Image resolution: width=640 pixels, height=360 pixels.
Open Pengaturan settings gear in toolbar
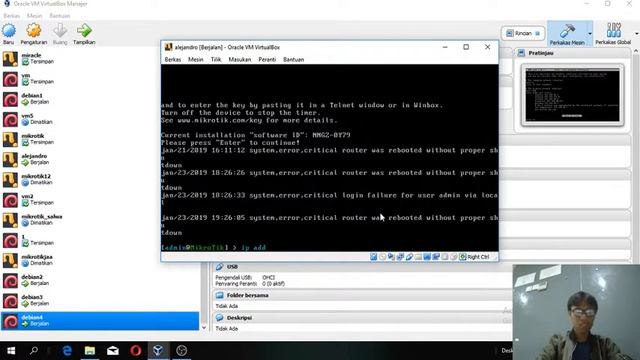33,31
